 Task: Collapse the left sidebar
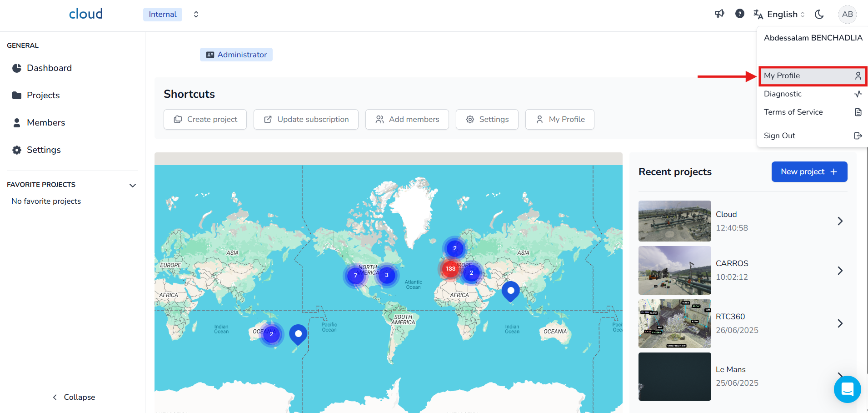74,397
